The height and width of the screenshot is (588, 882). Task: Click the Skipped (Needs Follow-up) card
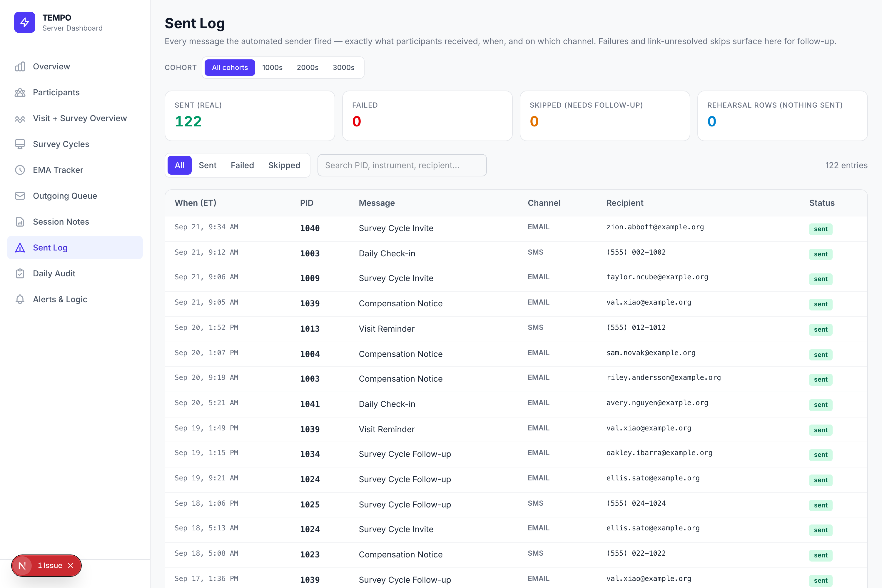[x=605, y=116]
